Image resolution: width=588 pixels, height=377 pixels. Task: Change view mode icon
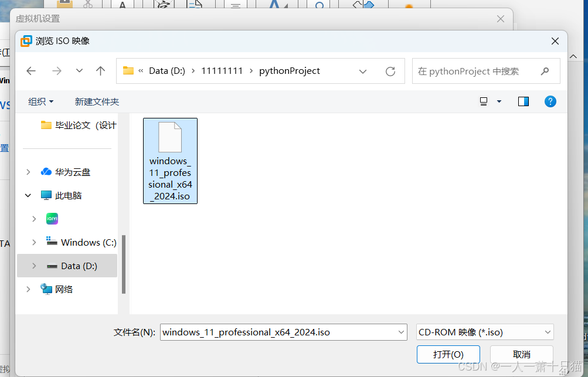tap(484, 101)
